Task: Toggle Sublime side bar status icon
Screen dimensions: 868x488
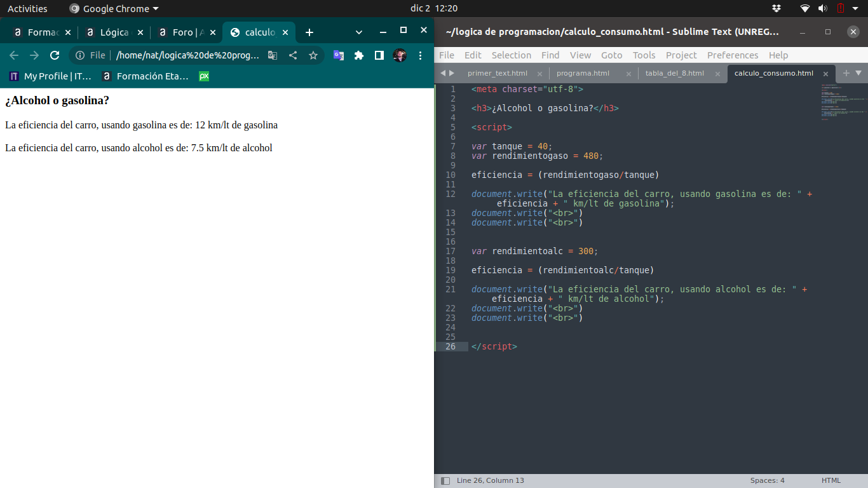Action: 445,481
